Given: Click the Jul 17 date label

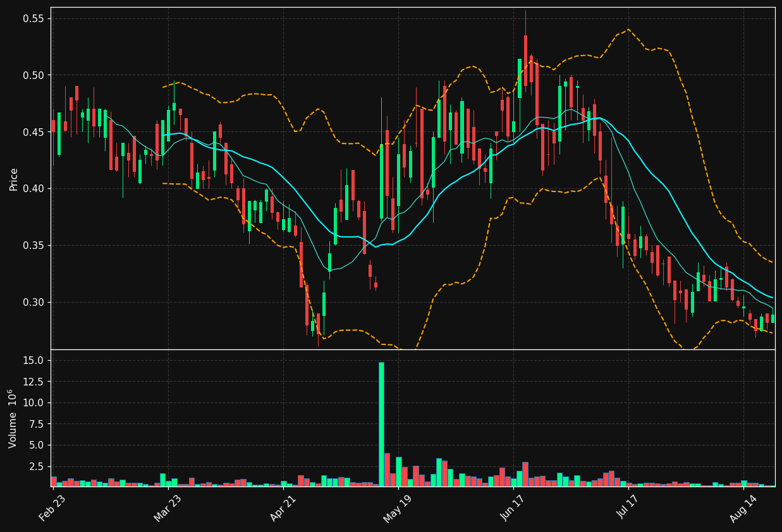Looking at the screenshot, I should pyautogui.click(x=629, y=509).
